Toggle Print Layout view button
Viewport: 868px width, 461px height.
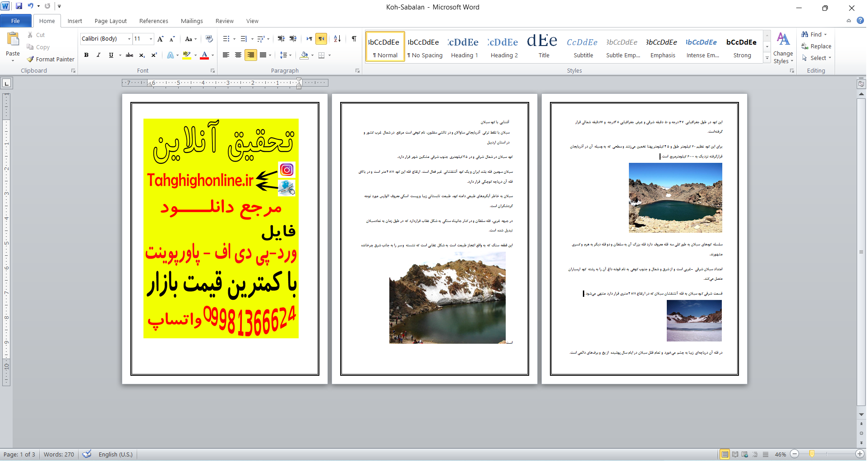point(725,454)
